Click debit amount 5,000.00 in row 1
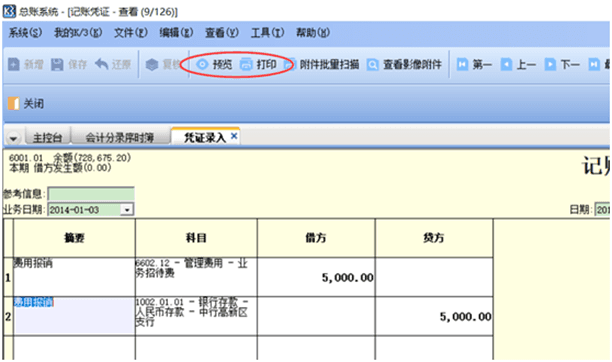This screenshot has height=362, width=612. [347, 278]
